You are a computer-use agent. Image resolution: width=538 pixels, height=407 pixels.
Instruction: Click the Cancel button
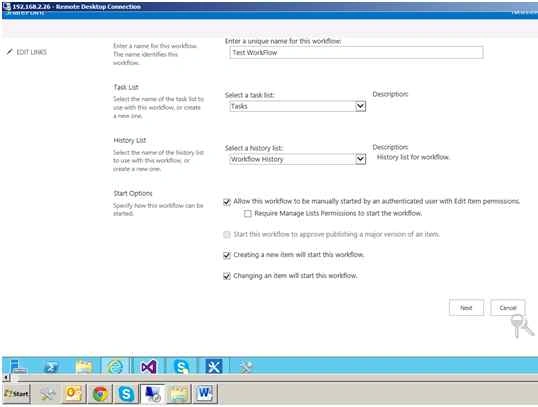(507, 308)
